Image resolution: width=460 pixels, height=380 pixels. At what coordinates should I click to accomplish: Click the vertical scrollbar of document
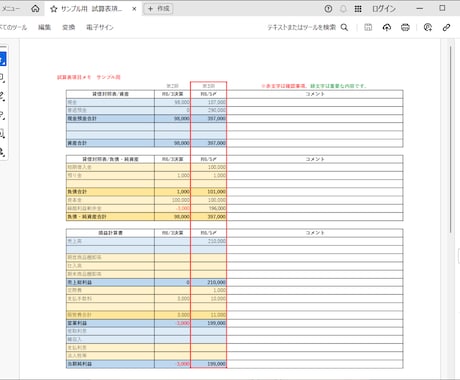pyautogui.click(x=451, y=140)
